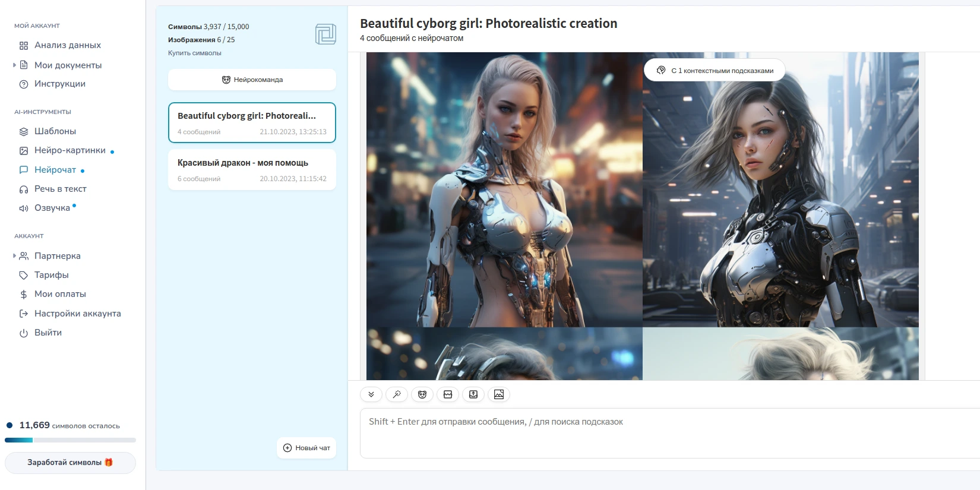Screen dimensions: 980x490
Task: Click the remaining symbols progress bar
Action: click(70, 440)
